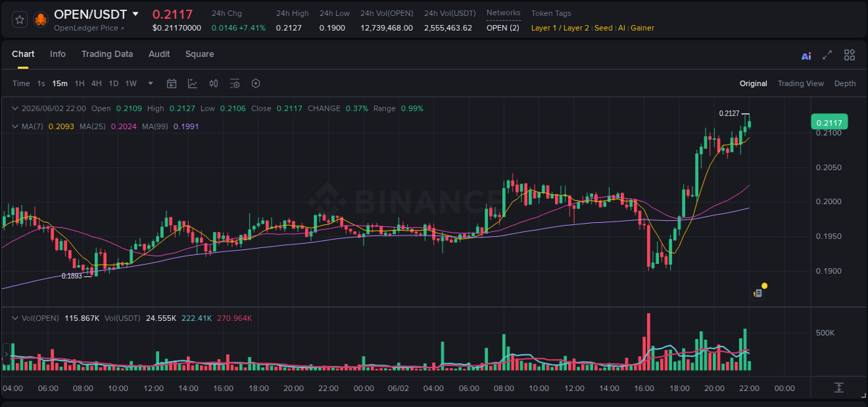Viewport: 868px width, 407px height.
Task: Click the MA(25) value 0.2024
Action: (x=123, y=126)
